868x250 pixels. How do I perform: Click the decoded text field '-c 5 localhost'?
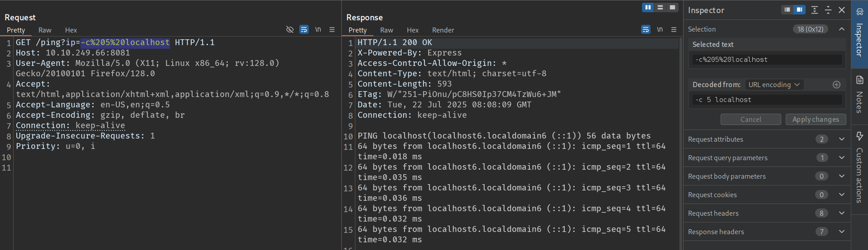coord(767,100)
